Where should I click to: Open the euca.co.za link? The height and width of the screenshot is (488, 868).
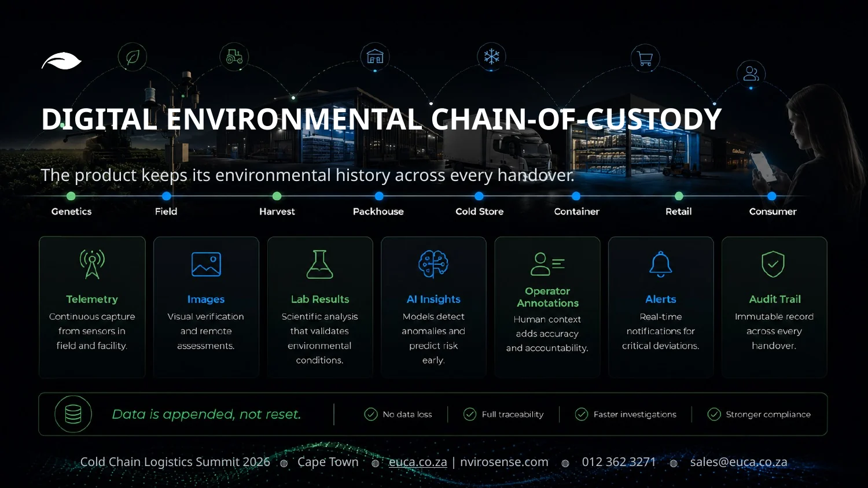[x=418, y=462]
